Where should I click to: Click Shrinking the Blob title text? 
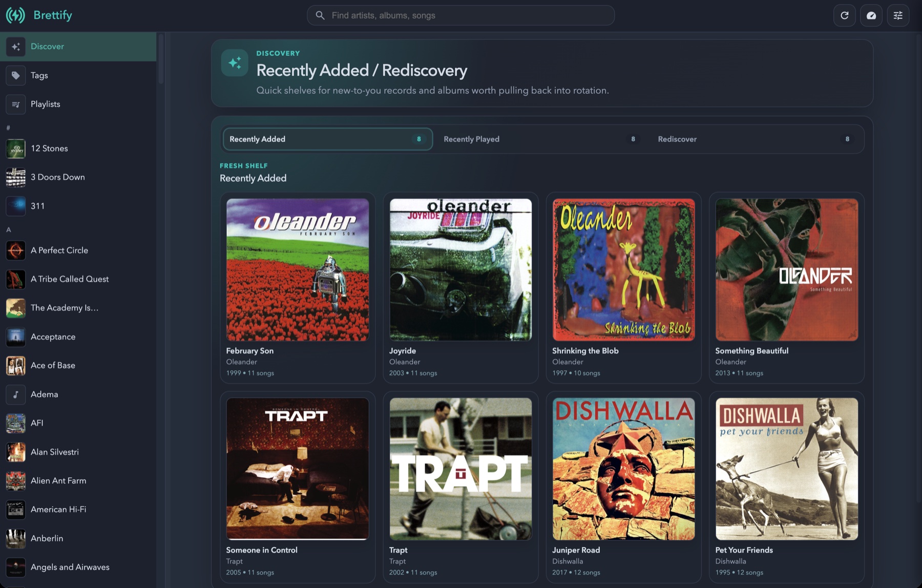[x=585, y=351]
